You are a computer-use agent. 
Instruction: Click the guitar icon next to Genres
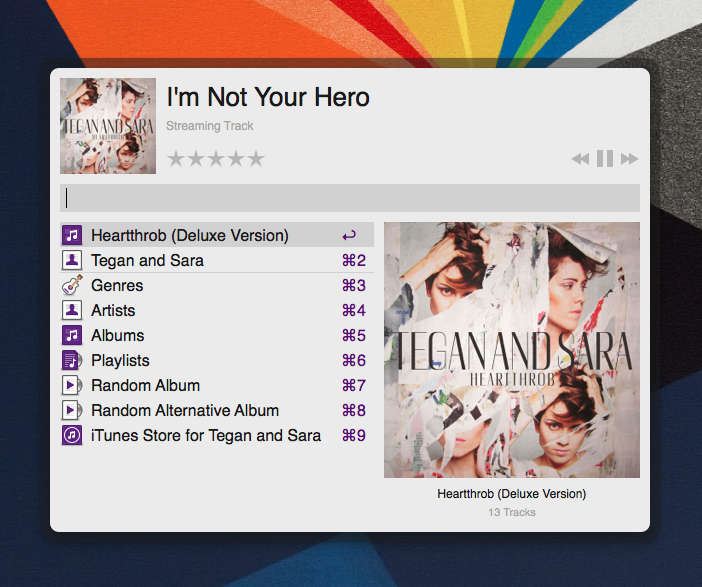click(72, 285)
